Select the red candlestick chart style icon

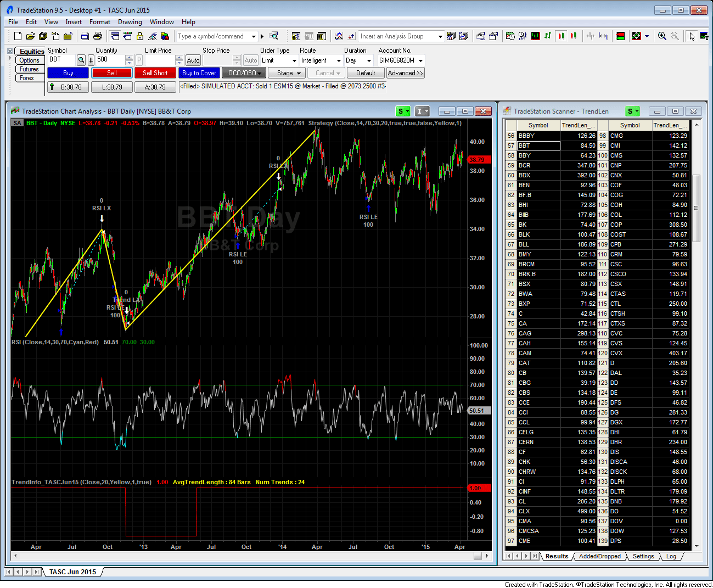[x=561, y=36]
